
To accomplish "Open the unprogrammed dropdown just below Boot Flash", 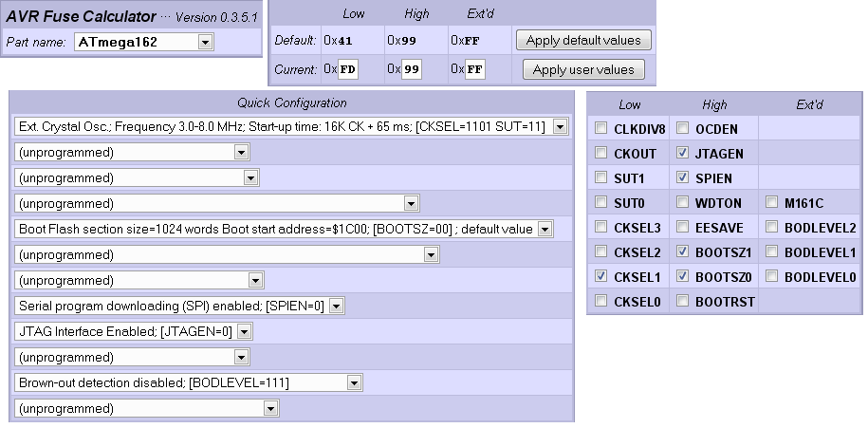I will pos(227,254).
